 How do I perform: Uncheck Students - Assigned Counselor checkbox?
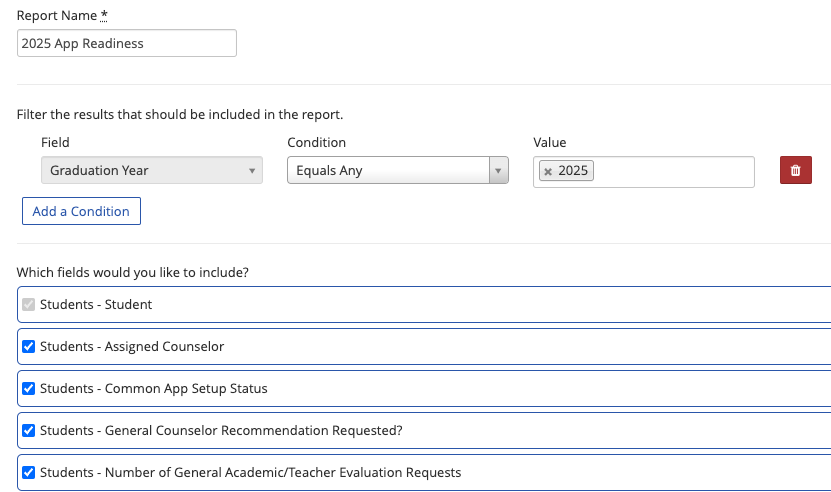point(28,347)
